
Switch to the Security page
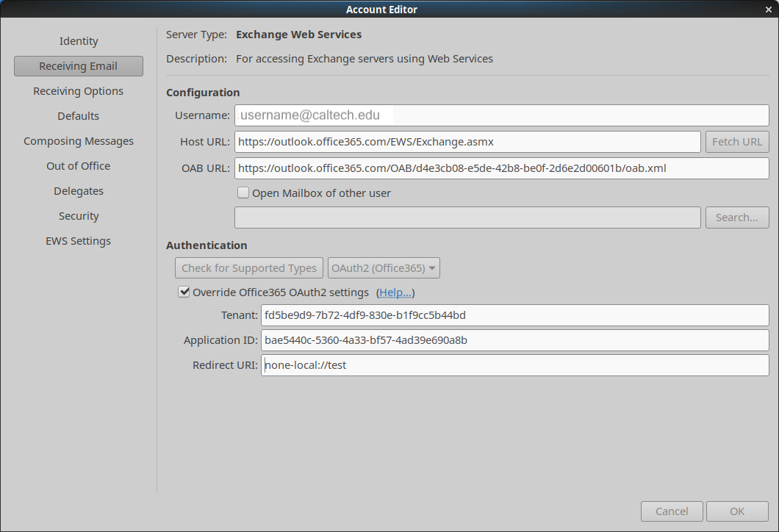coord(79,216)
